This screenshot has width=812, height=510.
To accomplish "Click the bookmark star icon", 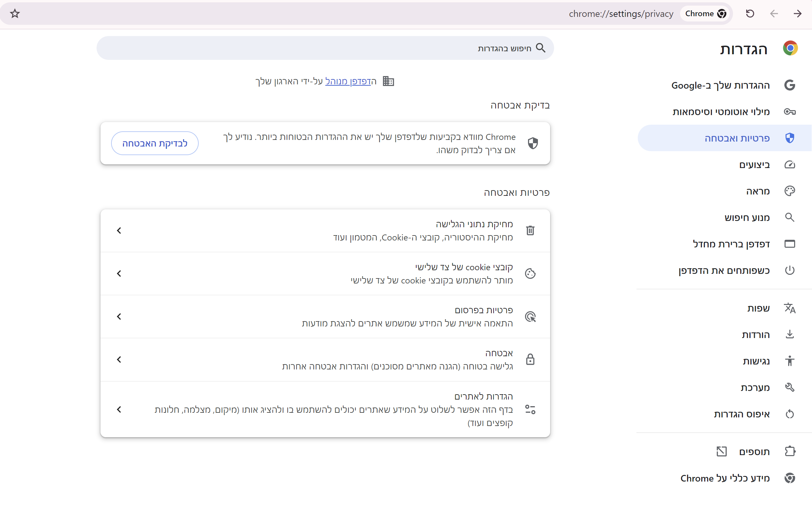I will click(15, 14).
